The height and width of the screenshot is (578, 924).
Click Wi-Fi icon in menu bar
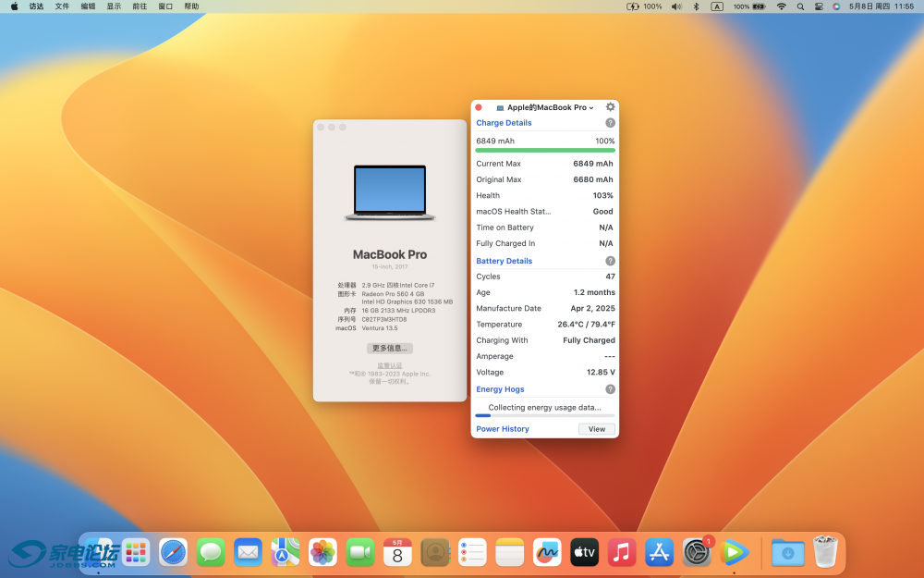point(782,6)
